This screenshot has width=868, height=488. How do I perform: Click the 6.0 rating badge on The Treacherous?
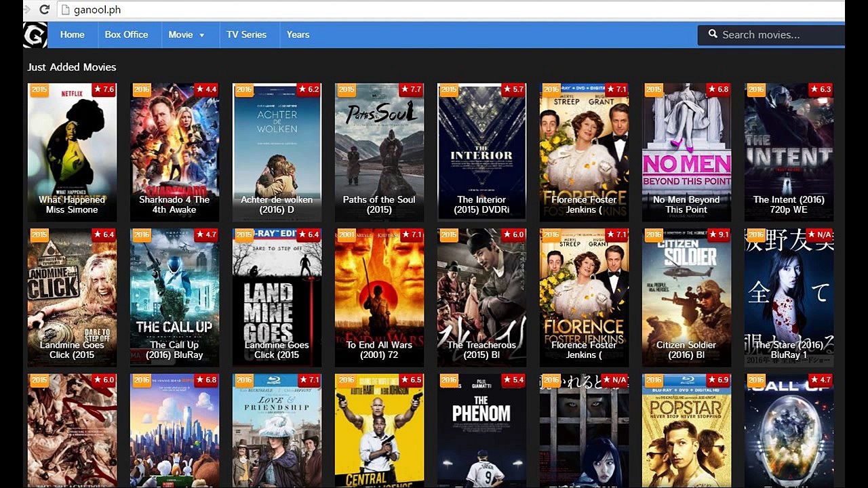(x=513, y=235)
